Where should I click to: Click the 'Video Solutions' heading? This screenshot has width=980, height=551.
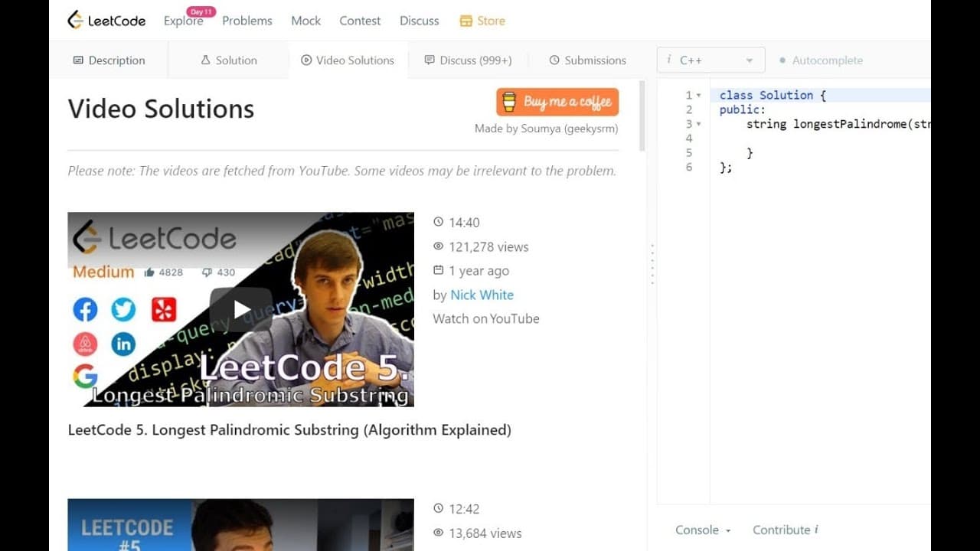(x=161, y=109)
